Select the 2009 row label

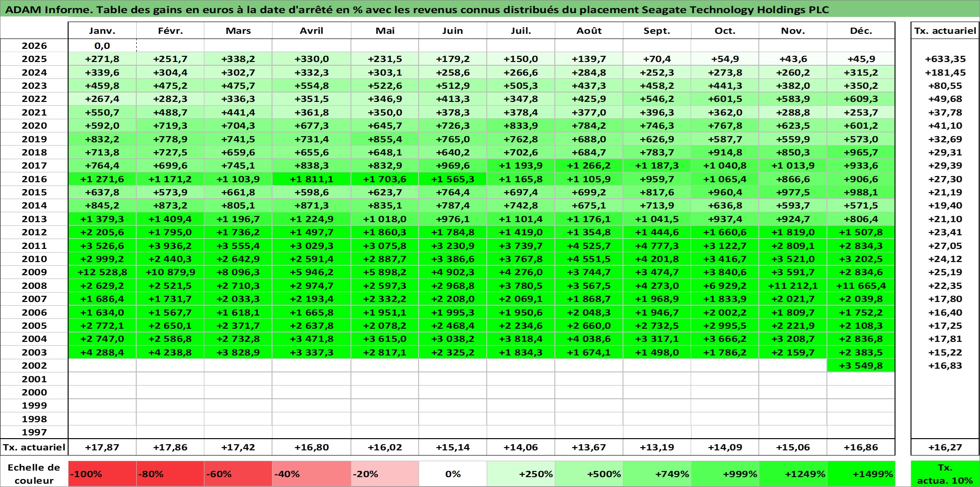pos(34,272)
